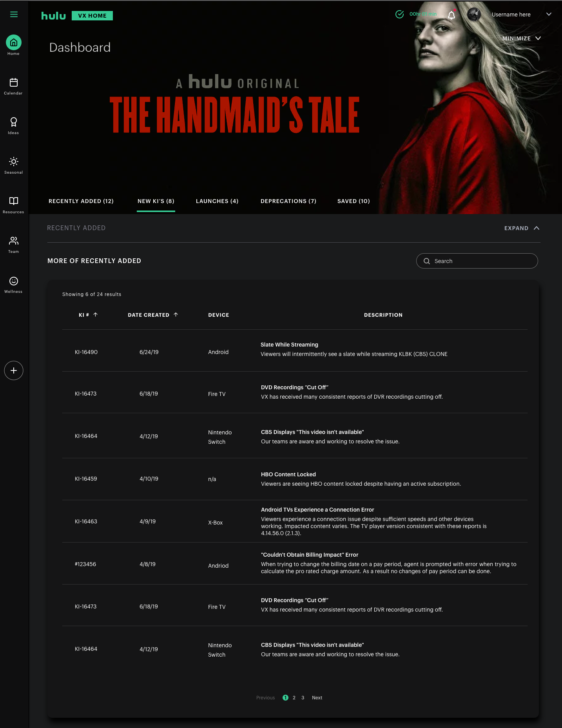Expand the Recently Added section
Image resolution: width=562 pixels, height=728 pixels.
522,228
